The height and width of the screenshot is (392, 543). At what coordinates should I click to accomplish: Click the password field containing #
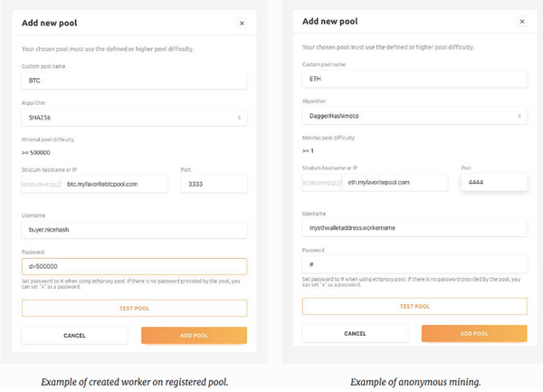pos(414,266)
